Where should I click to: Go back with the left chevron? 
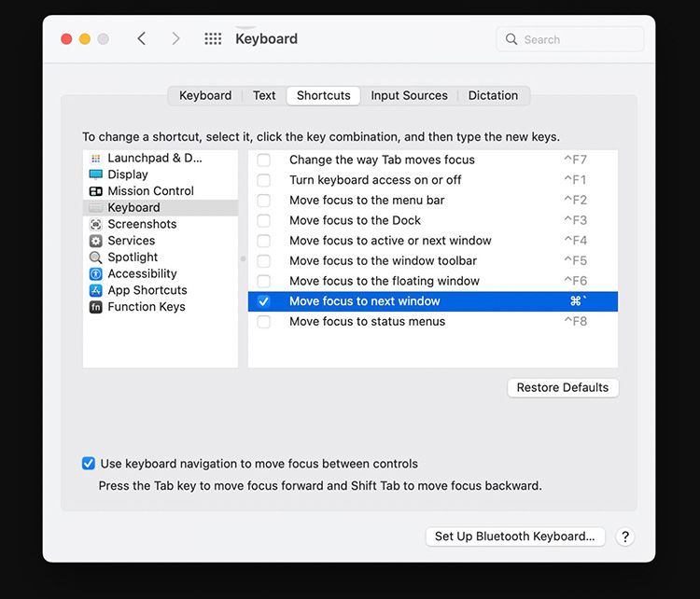pyautogui.click(x=142, y=39)
